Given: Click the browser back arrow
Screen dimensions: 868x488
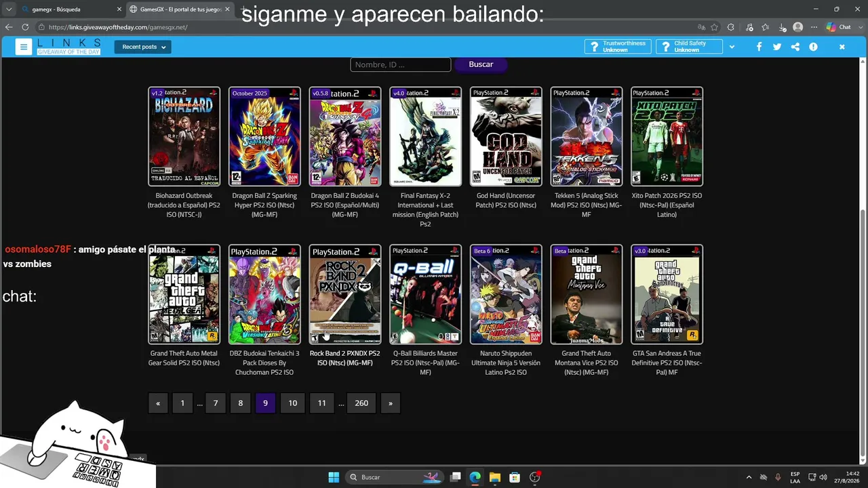Looking at the screenshot, I should click(9, 27).
